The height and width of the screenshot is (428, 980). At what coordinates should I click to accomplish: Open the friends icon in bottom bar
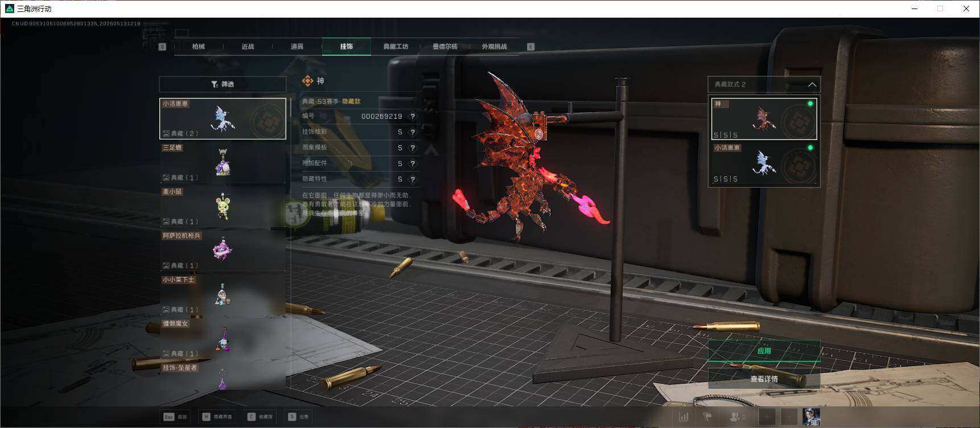[x=737, y=417]
